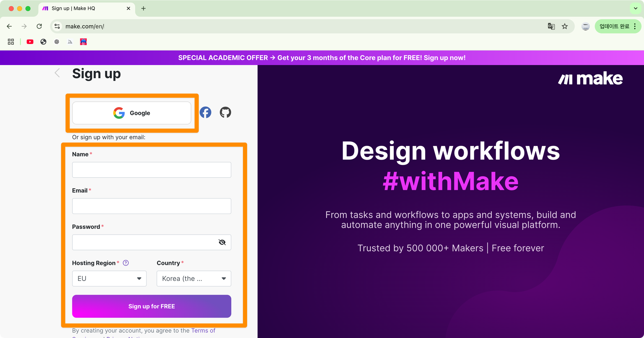Open the red-blue square bookmark icon
The width and height of the screenshot is (644, 338).
click(x=83, y=42)
